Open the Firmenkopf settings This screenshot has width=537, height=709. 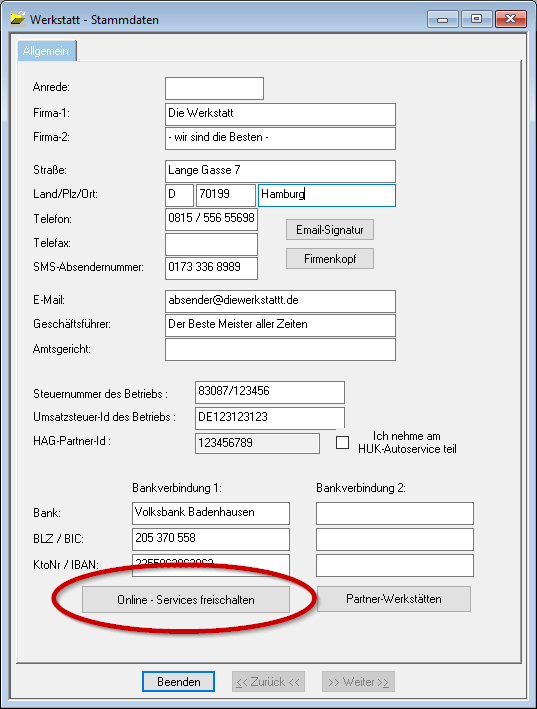(330, 259)
